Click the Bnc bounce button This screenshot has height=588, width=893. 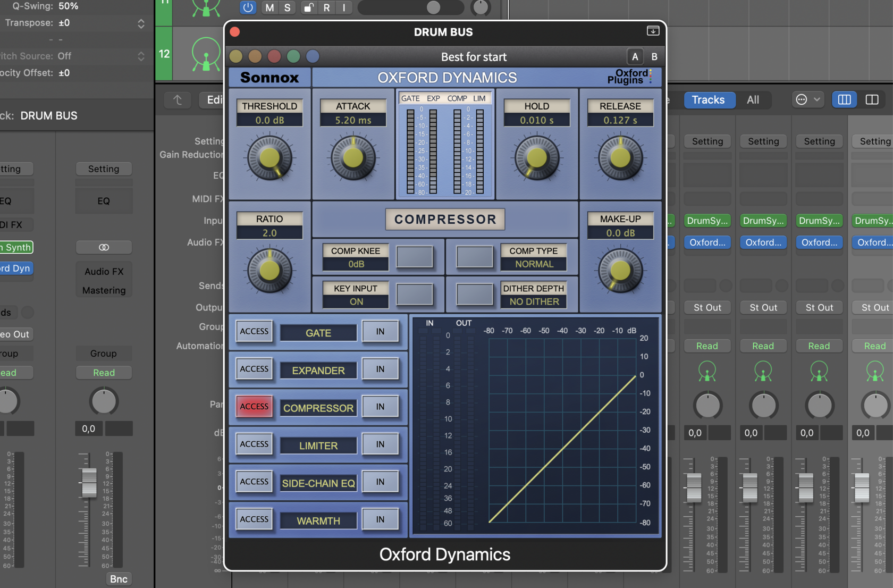(x=119, y=578)
